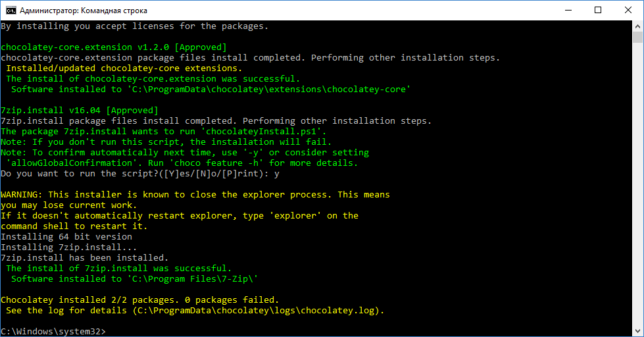
Task: Click the scrollbar up arrow
Action: [637, 26]
